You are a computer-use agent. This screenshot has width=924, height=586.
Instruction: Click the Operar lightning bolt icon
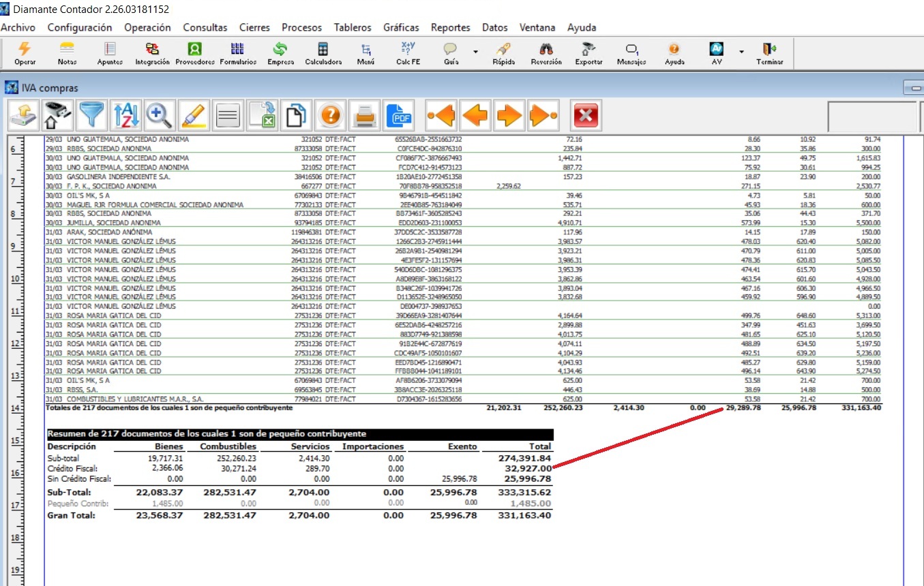(x=25, y=53)
